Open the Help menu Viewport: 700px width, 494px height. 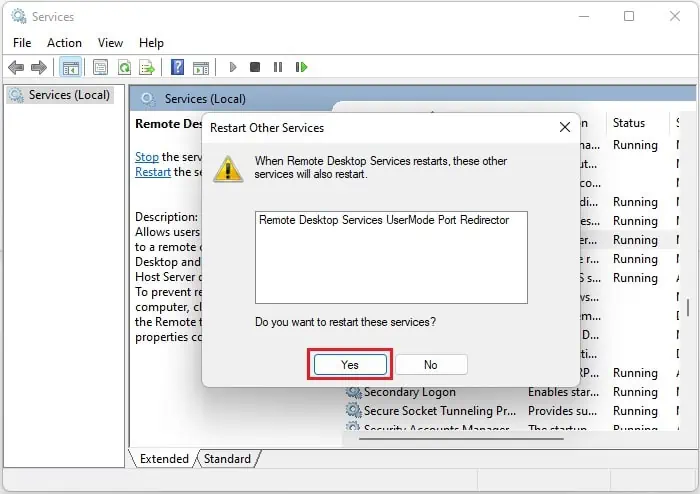(x=151, y=43)
